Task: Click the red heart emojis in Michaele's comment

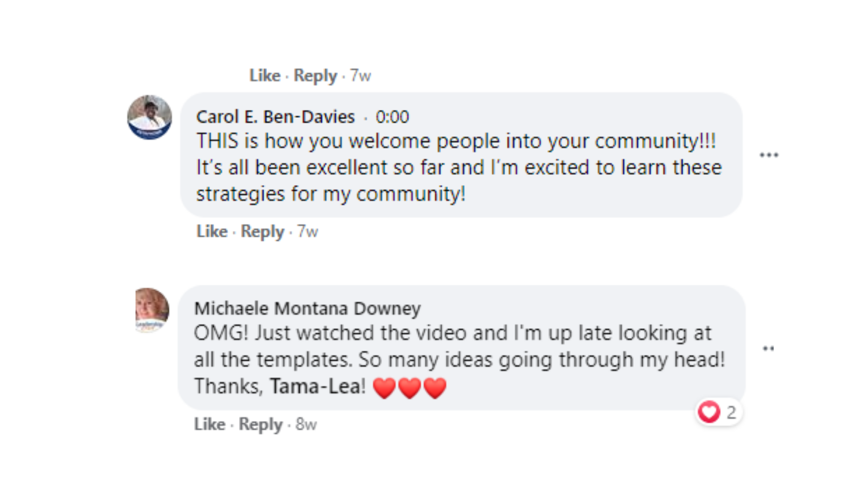Action: (409, 388)
